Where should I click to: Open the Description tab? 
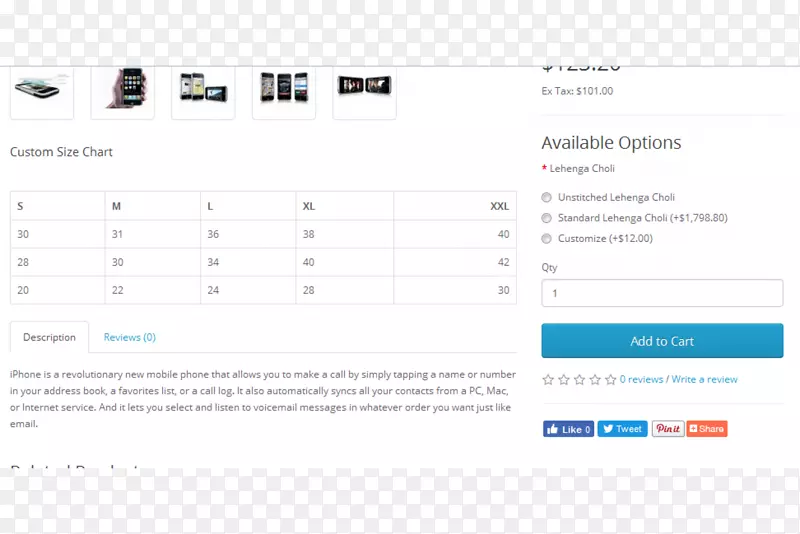click(49, 338)
